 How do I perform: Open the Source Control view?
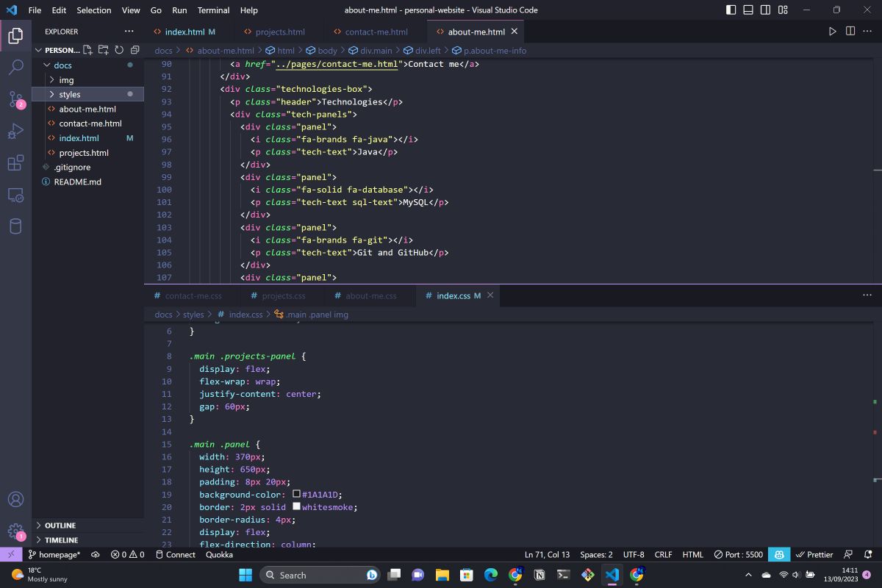pyautogui.click(x=15, y=99)
